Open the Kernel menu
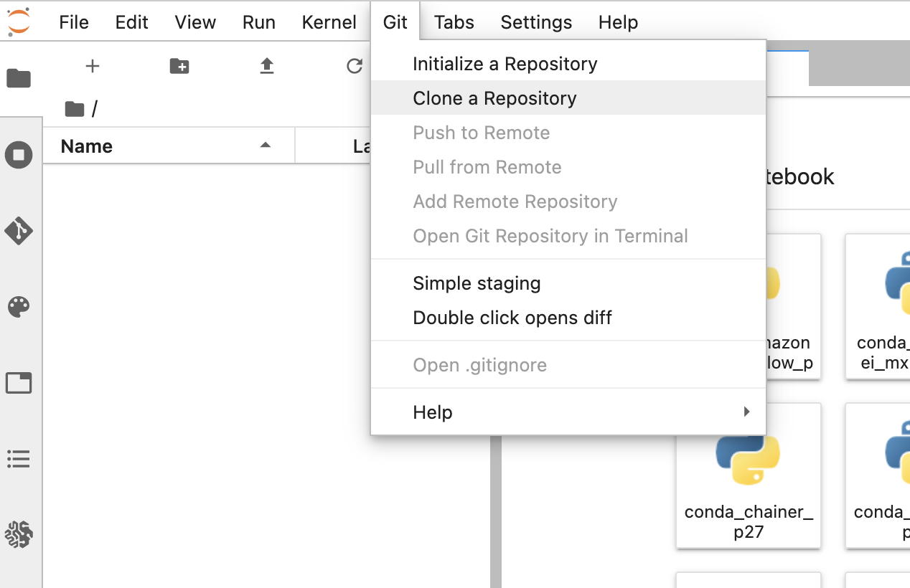Screen dimensions: 910x588 point(329,22)
